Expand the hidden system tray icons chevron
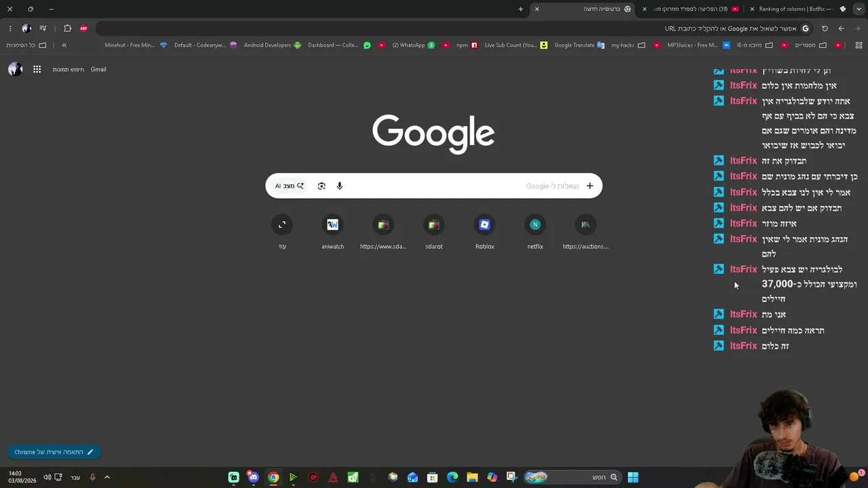 [106, 477]
